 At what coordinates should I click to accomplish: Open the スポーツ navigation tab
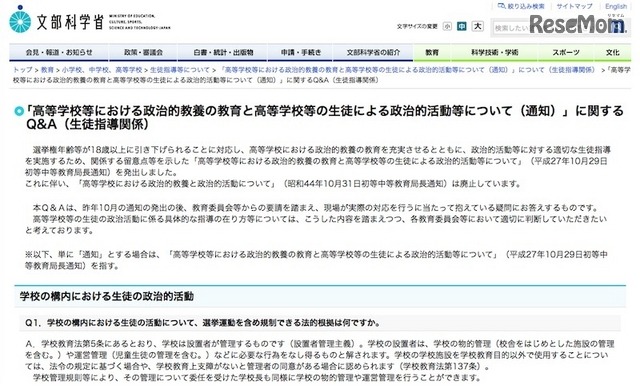coord(566,52)
